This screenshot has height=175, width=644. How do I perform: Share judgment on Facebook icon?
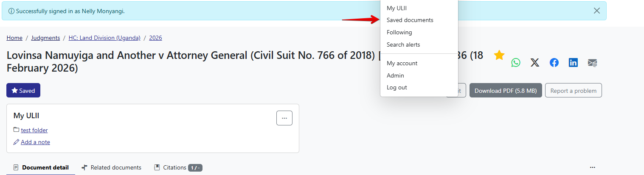[x=554, y=63]
